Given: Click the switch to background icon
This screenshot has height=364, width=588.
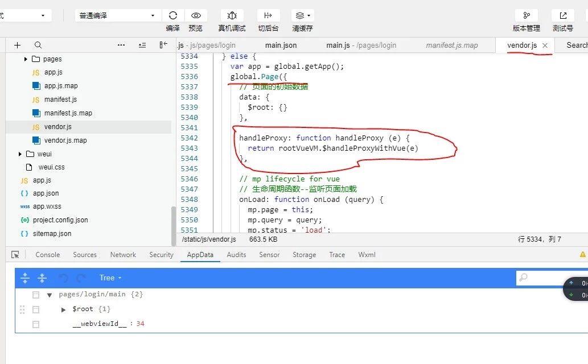Looking at the screenshot, I should pyautogui.click(x=268, y=15).
